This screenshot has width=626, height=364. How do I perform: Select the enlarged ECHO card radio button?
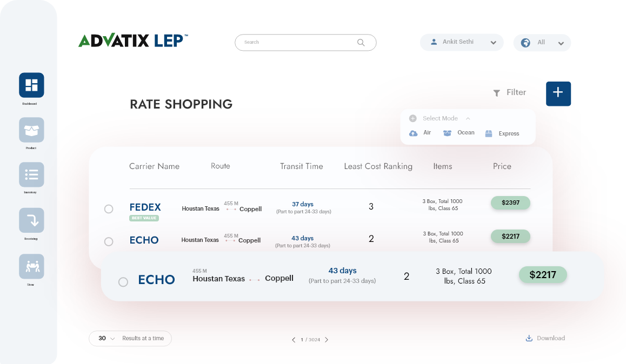click(123, 282)
